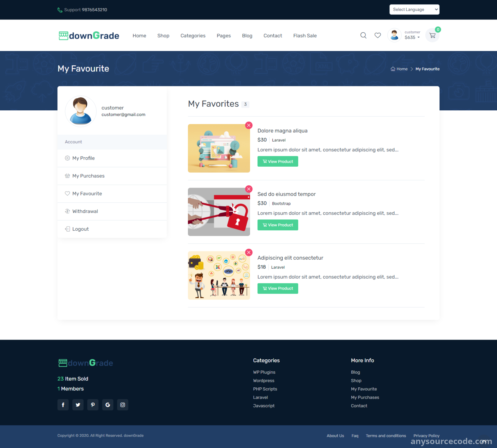
Task: Open the Select Language dropdown
Action: (x=414, y=10)
